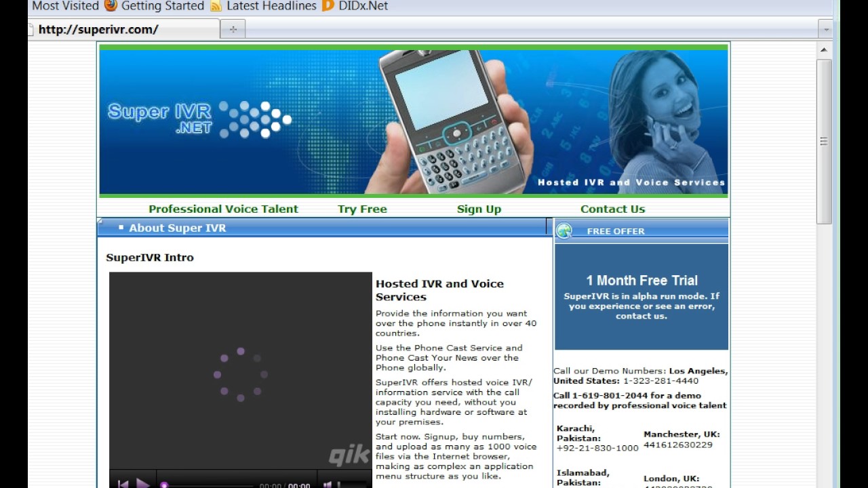Open the Sign Up page
Viewport: 868px width, 488px height.
tap(479, 209)
